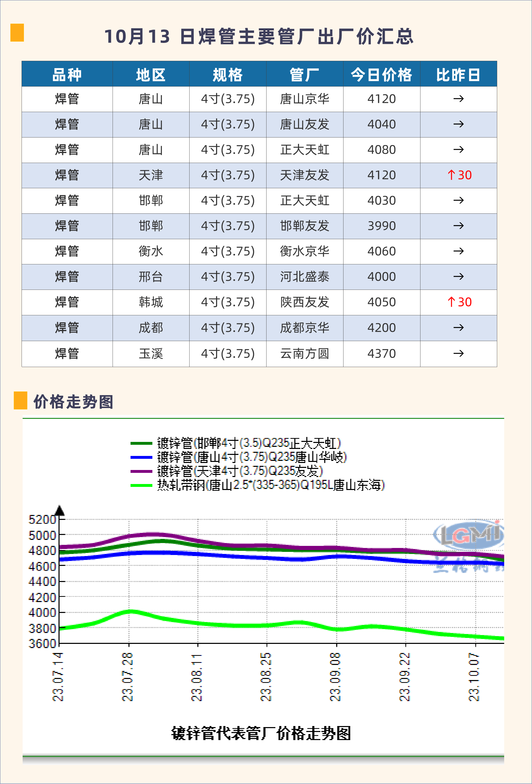Click the right arrow in 云南方圆 row

pos(458,354)
